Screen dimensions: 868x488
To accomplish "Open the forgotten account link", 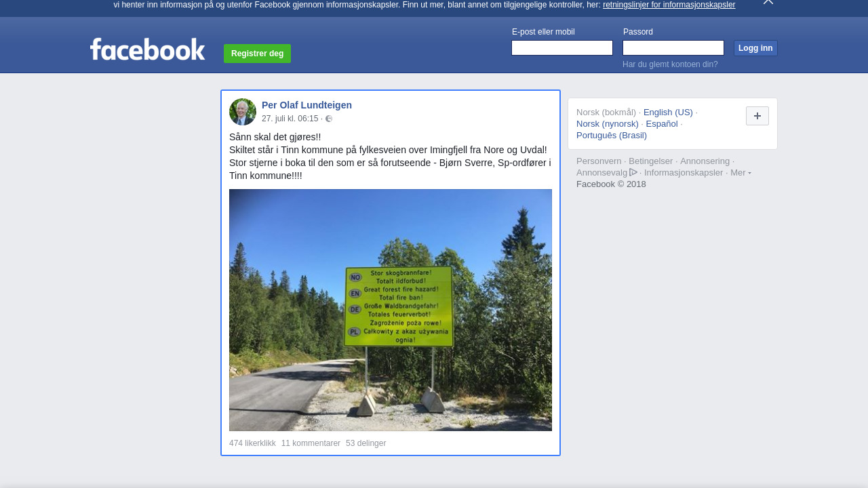I will [670, 64].
